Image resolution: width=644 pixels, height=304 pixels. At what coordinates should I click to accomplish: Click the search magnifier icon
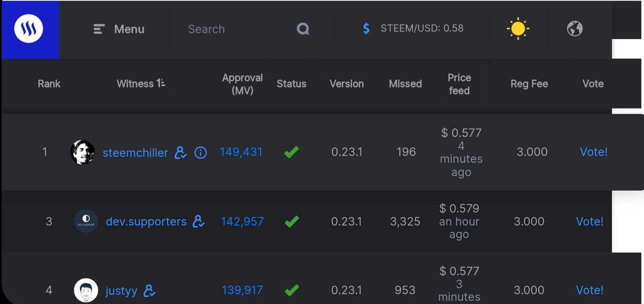(x=303, y=29)
